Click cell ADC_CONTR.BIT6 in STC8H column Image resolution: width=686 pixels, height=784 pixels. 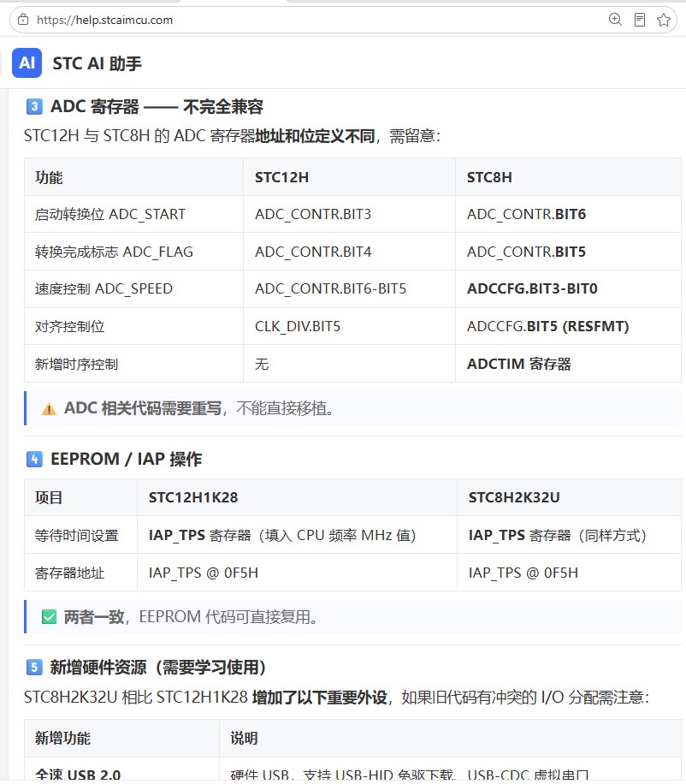[568, 214]
